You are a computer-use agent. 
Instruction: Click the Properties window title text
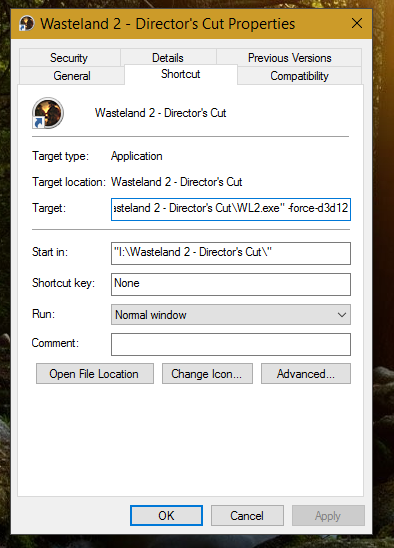(168, 24)
